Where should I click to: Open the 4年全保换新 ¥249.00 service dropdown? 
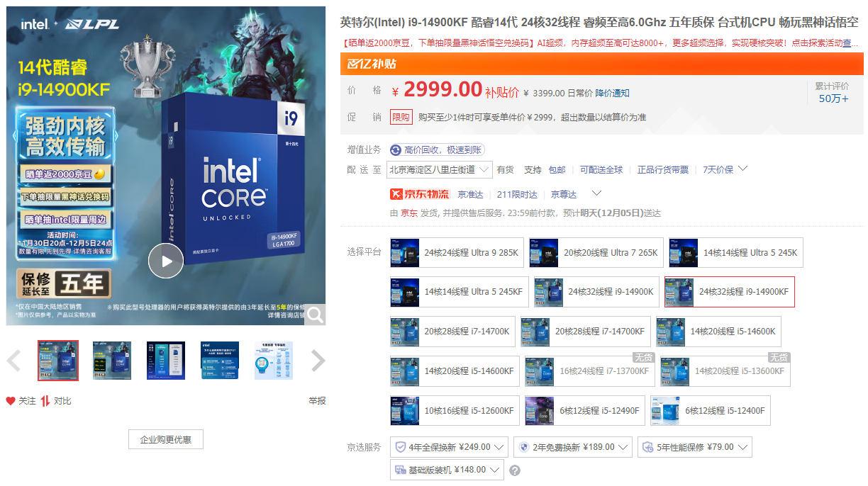(x=449, y=448)
